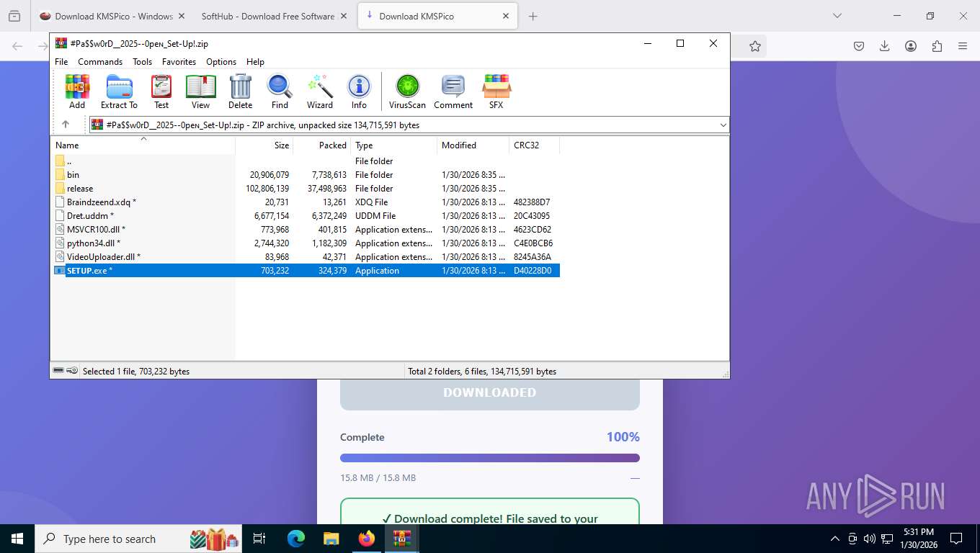
Task: Select python34.dll file row
Action: [305, 243]
